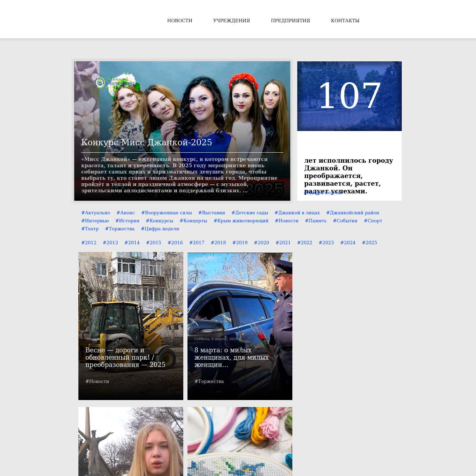Viewport: 476px width, 476px height.
Task: Click the 107 number banner image
Action: 350,96
